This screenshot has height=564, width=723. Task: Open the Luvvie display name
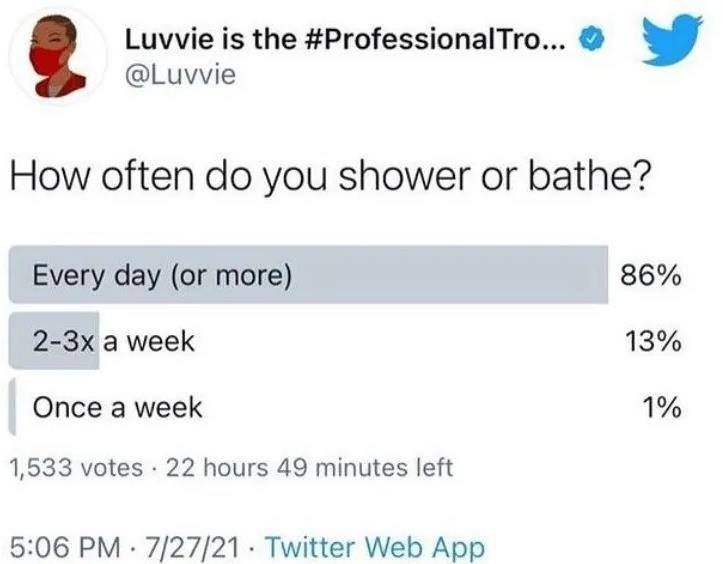[x=344, y=40]
